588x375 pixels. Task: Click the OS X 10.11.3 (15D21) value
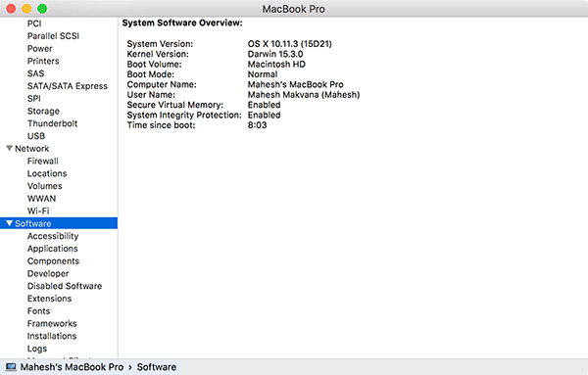pyautogui.click(x=289, y=44)
